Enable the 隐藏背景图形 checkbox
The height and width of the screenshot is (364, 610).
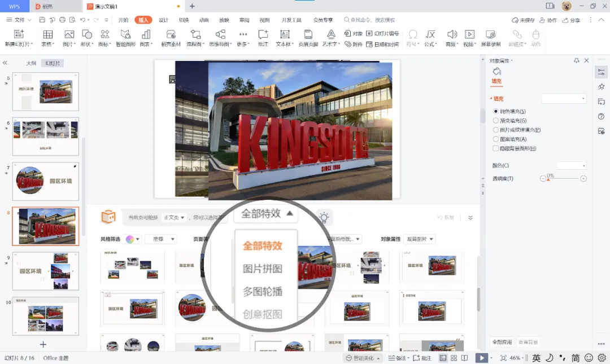pos(496,148)
